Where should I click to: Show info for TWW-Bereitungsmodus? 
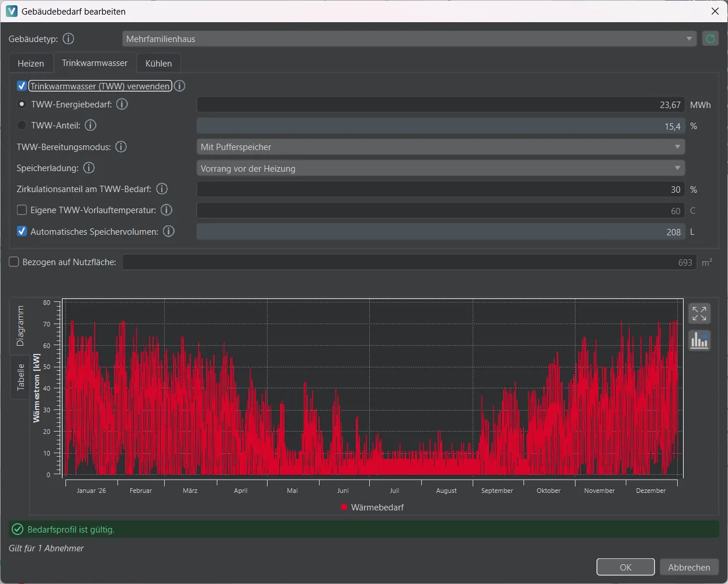click(121, 147)
